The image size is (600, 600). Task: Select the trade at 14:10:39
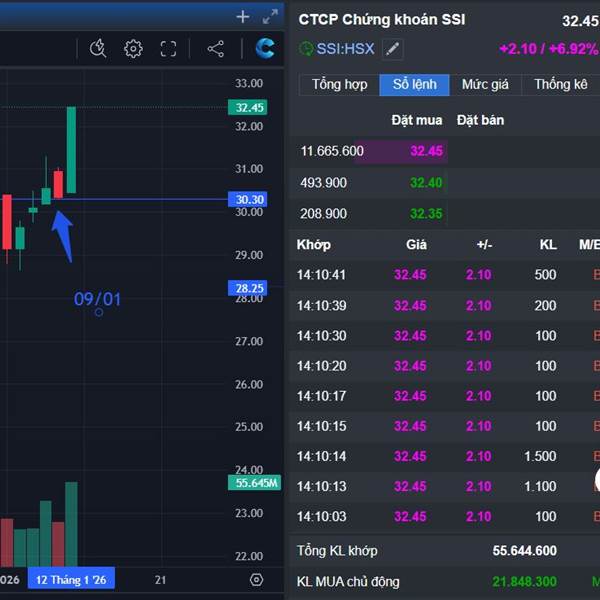tap(444, 305)
